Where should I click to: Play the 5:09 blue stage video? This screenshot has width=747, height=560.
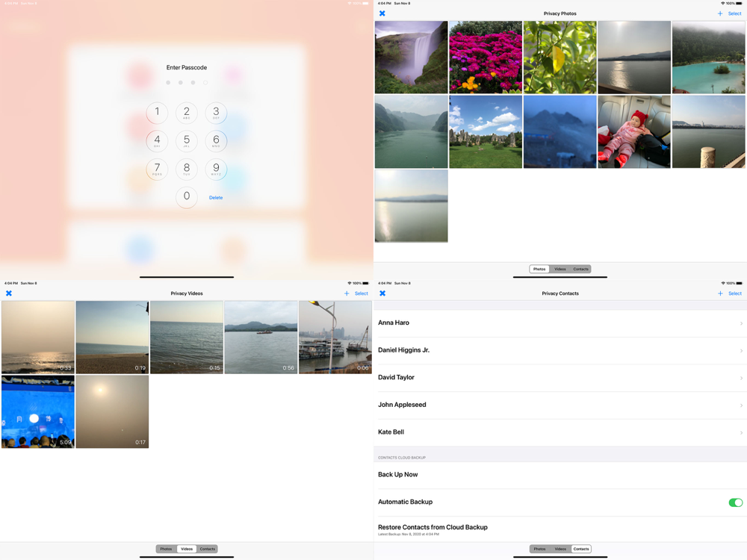pyautogui.click(x=38, y=411)
